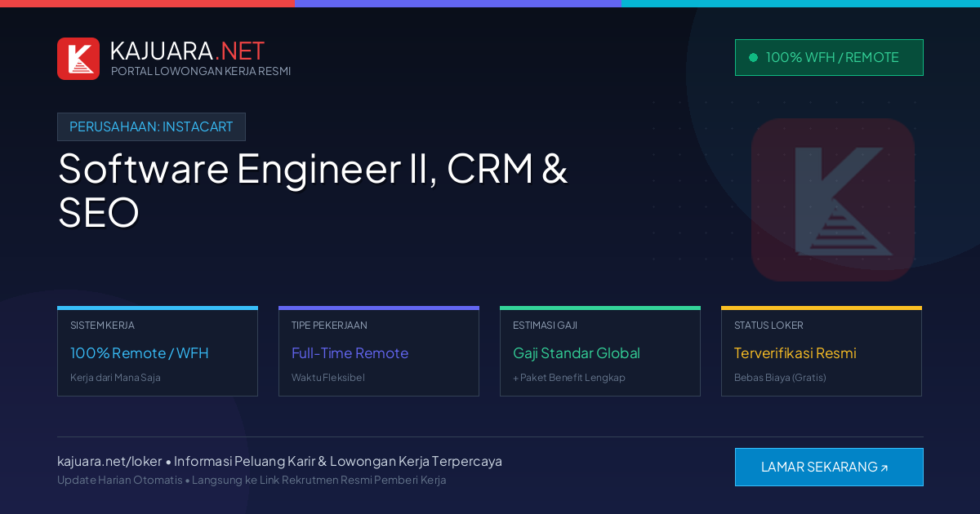This screenshot has width=980, height=514.
Task: Click the red Kajuara K logo icon
Action: point(78,59)
